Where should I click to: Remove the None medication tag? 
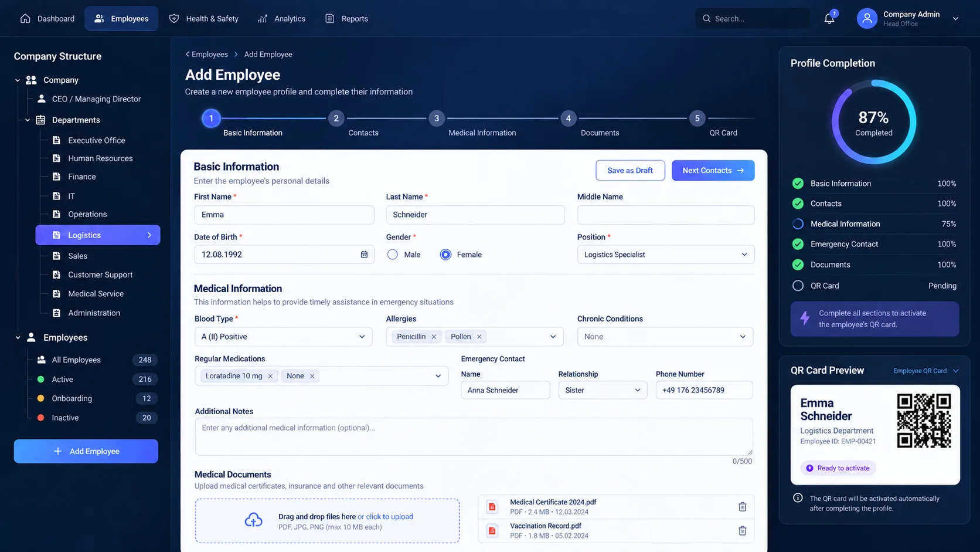[312, 376]
